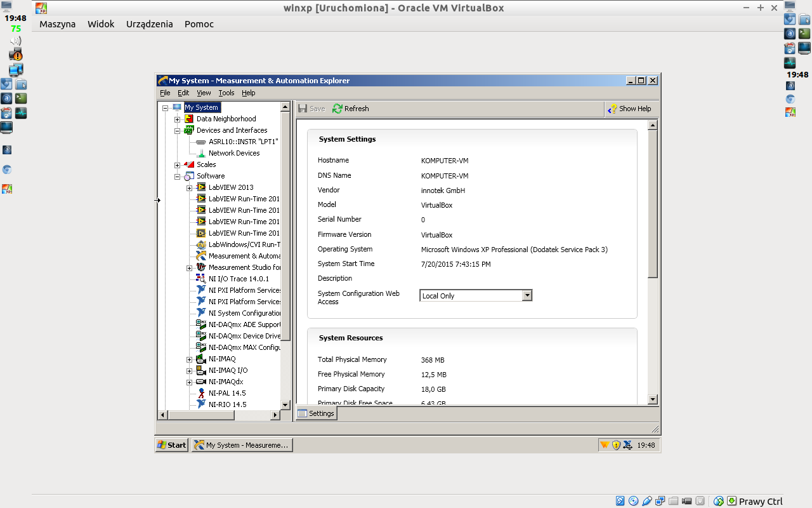This screenshot has height=508, width=812.
Task: Open VirtualBox Widok menu
Action: [x=101, y=24]
